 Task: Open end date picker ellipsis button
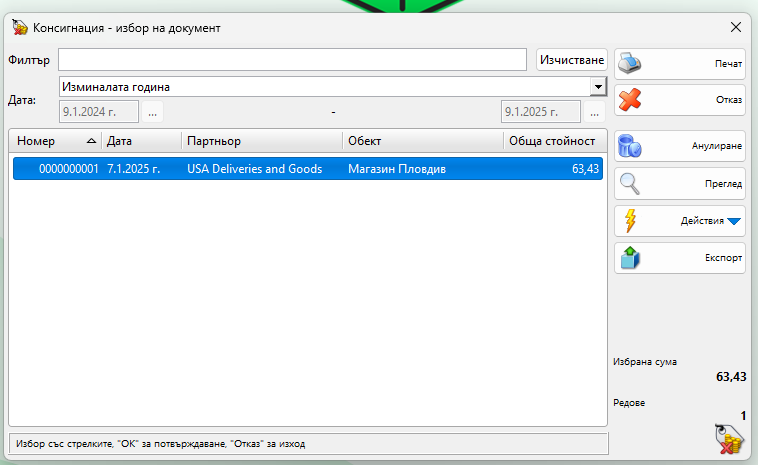(595, 111)
